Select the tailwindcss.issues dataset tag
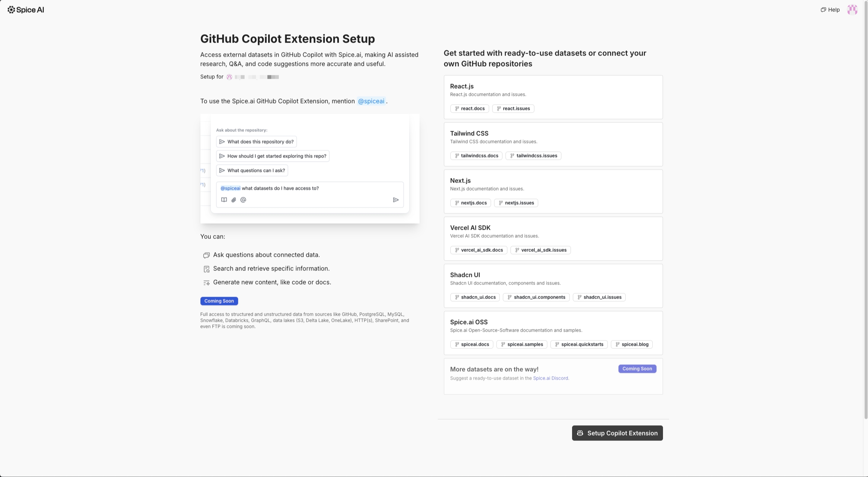 pyautogui.click(x=533, y=156)
